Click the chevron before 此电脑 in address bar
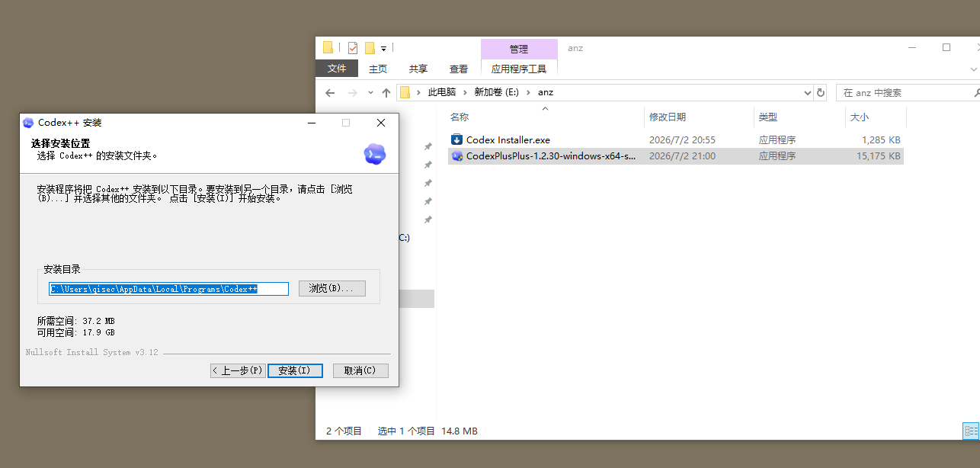The image size is (980, 468). [x=418, y=92]
